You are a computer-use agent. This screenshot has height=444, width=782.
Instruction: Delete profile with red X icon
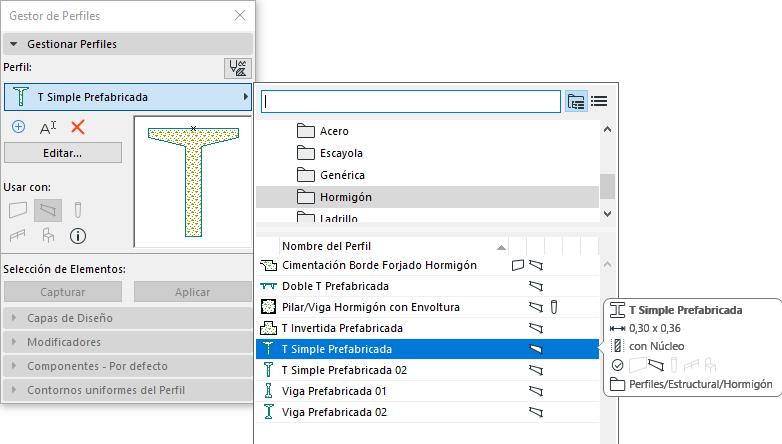click(x=78, y=127)
